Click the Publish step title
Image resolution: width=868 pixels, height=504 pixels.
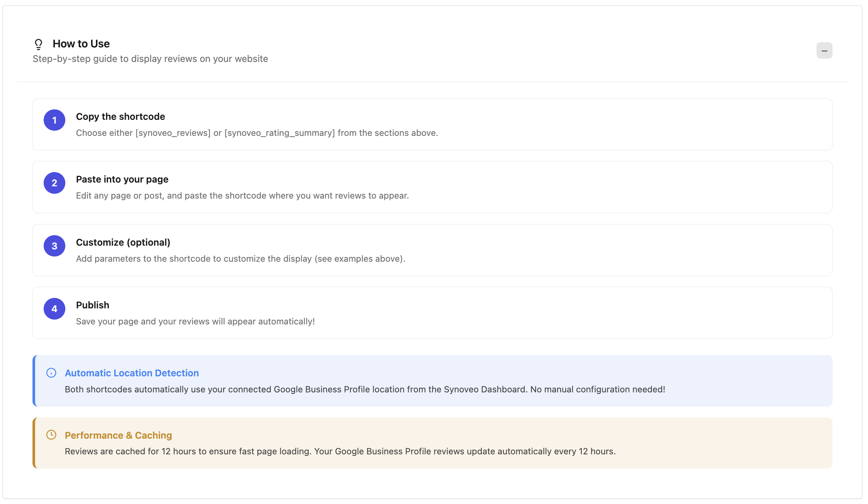93,305
